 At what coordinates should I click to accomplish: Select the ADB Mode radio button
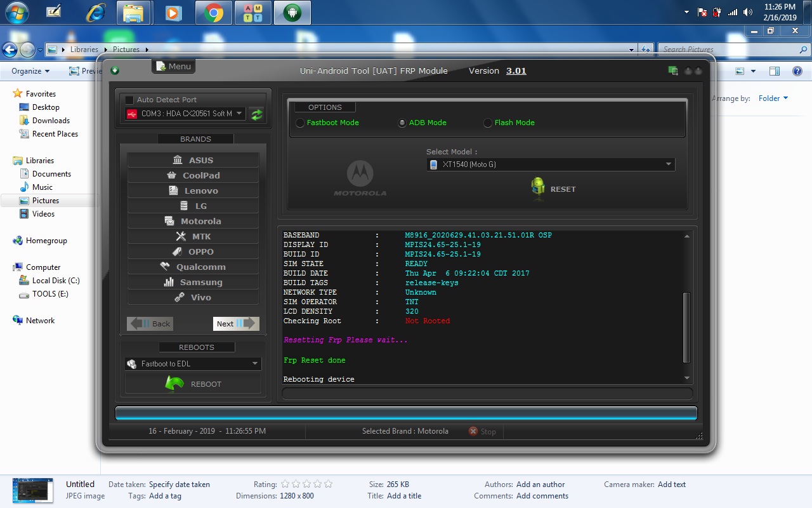point(402,123)
